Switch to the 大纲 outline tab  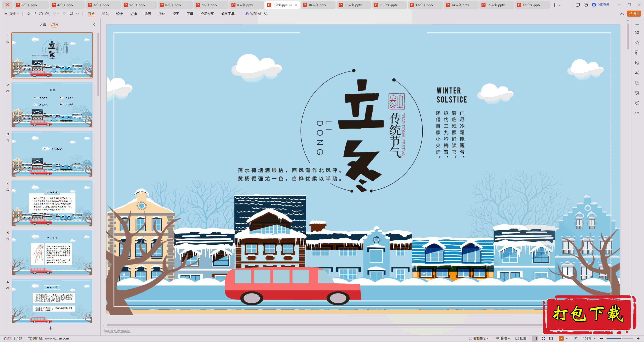pyautogui.click(x=43, y=24)
